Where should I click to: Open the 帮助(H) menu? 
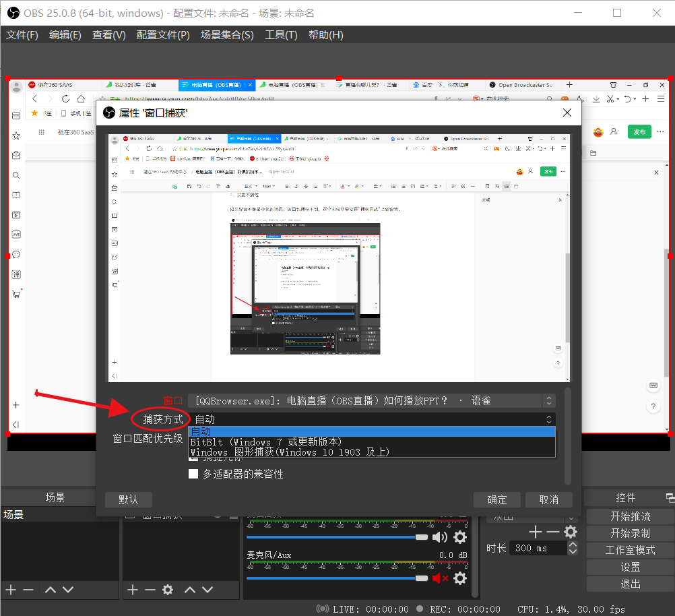point(326,35)
